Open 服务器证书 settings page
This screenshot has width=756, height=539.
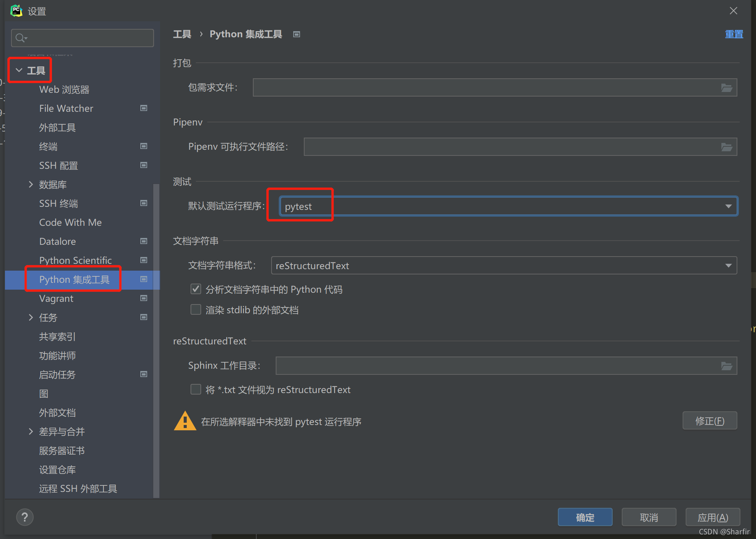(62, 451)
